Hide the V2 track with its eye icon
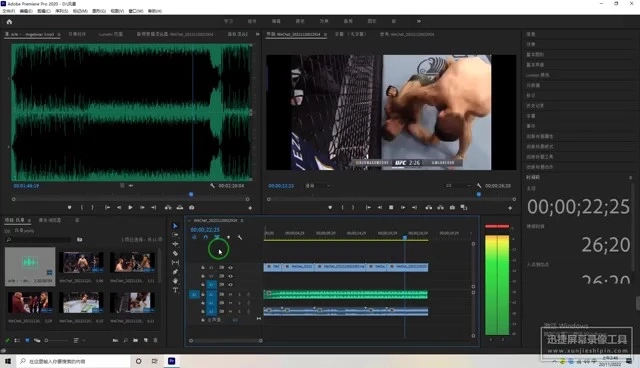 [x=230, y=276]
